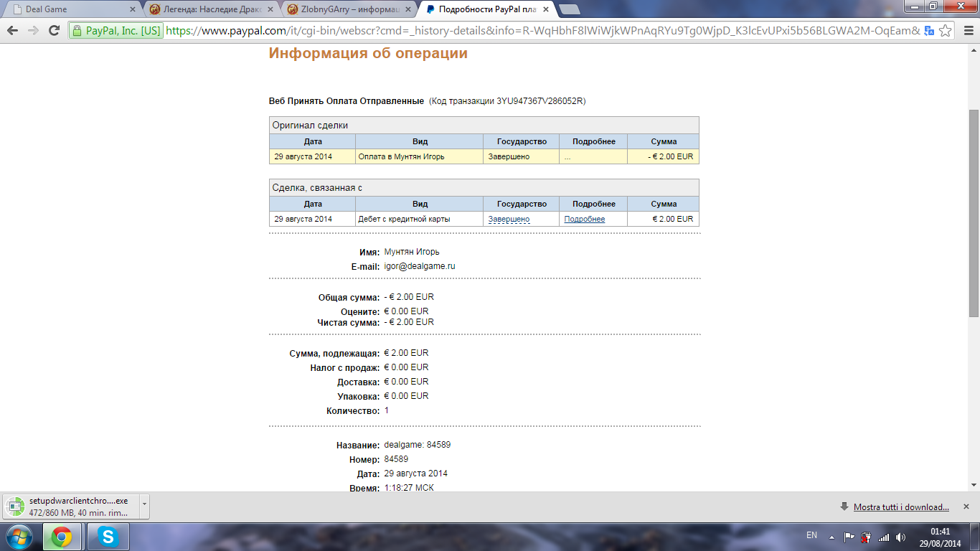Image resolution: width=980 pixels, height=551 pixels.
Task: Click the Чистая сумма label
Action: click(349, 323)
